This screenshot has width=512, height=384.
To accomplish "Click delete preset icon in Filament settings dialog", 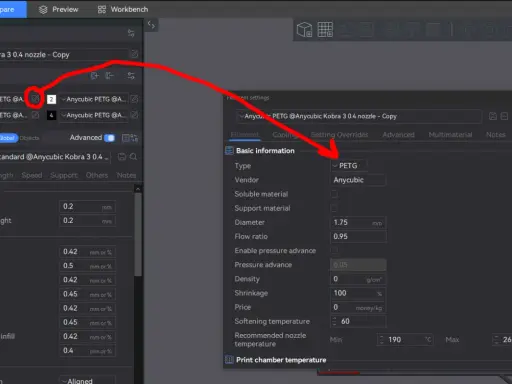I will pos(504,116).
